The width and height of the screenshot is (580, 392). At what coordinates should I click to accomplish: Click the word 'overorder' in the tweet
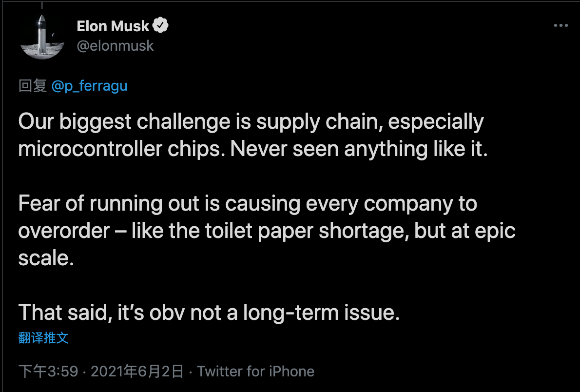[x=64, y=231]
